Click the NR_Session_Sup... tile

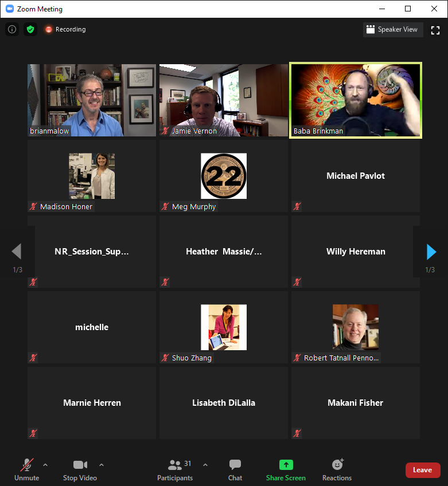click(92, 252)
